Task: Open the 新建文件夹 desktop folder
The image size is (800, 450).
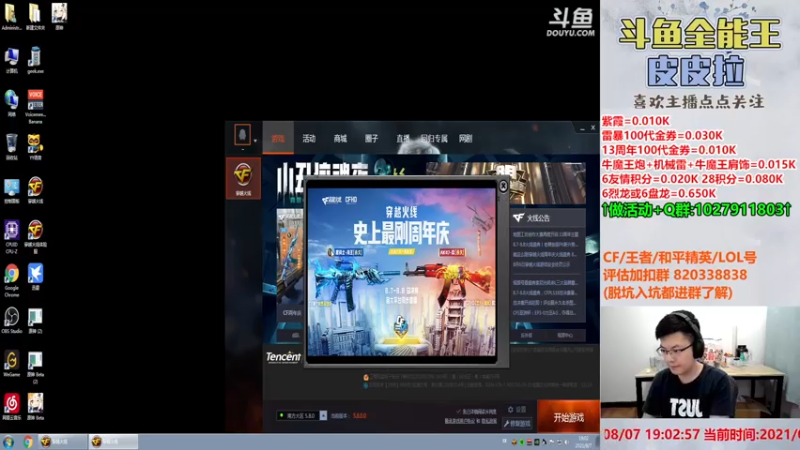Action: [35, 16]
